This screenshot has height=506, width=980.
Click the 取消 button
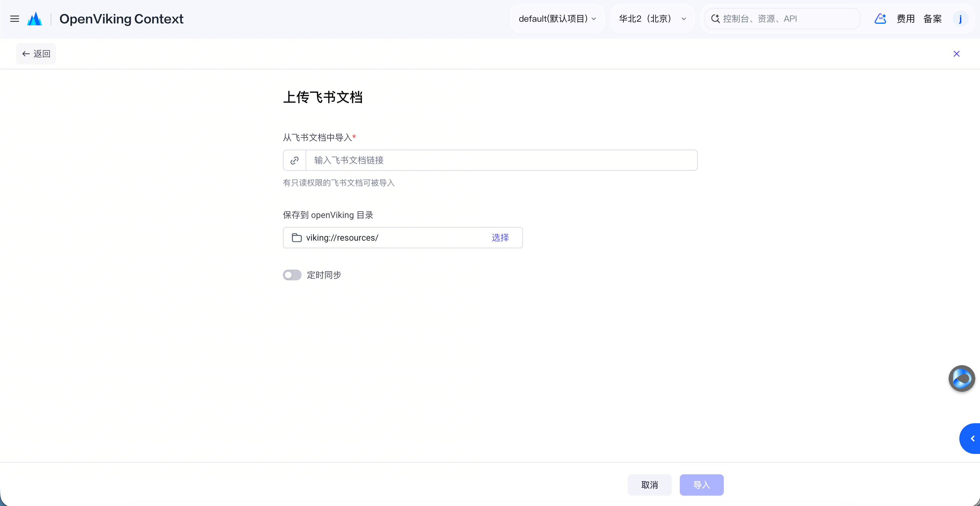(x=649, y=485)
